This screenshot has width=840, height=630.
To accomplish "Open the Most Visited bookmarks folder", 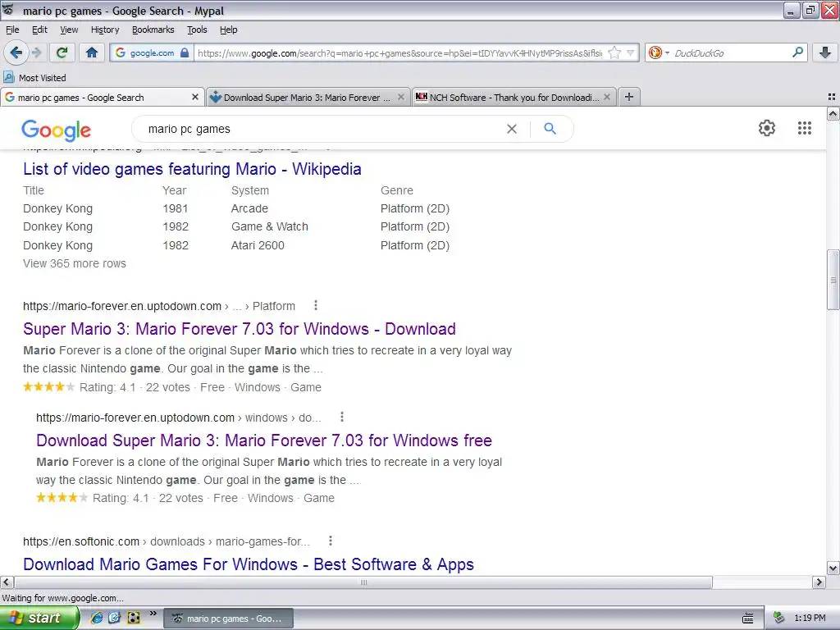I will click(x=34, y=78).
